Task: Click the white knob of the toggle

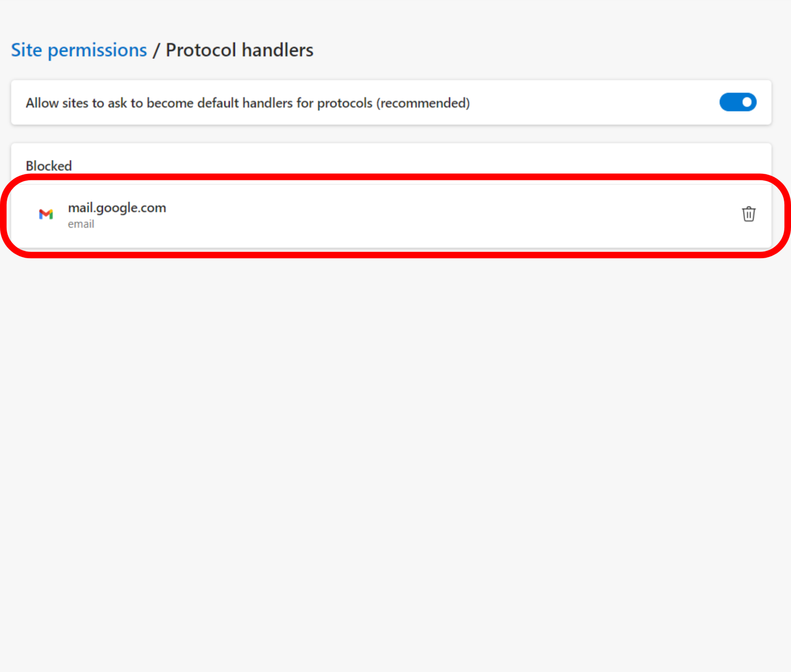Action: (747, 102)
